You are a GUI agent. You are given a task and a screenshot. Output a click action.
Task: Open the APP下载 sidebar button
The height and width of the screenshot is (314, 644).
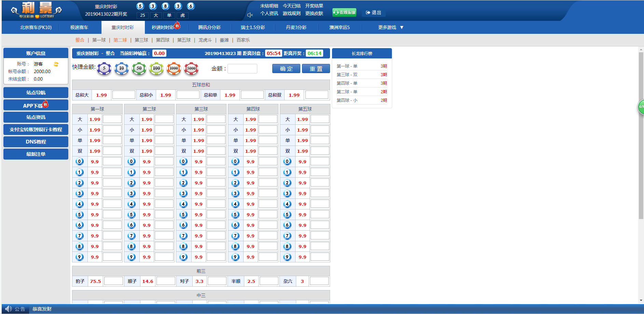36,106
